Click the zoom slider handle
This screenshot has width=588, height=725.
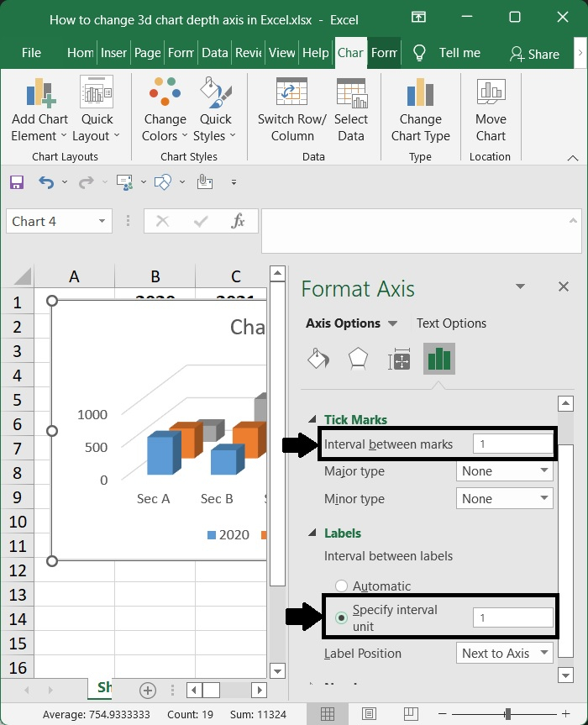(x=507, y=714)
